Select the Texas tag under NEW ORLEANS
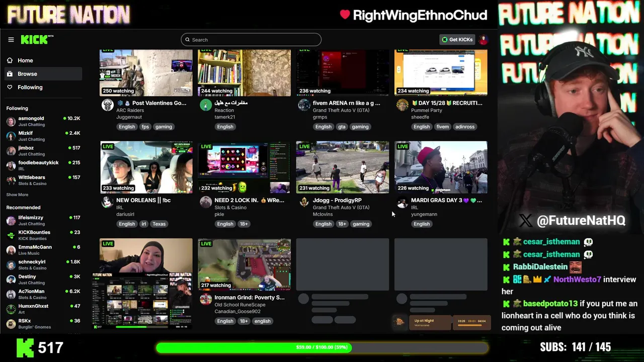The width and height of the screenshot is (644, 362). pos(159,224)
